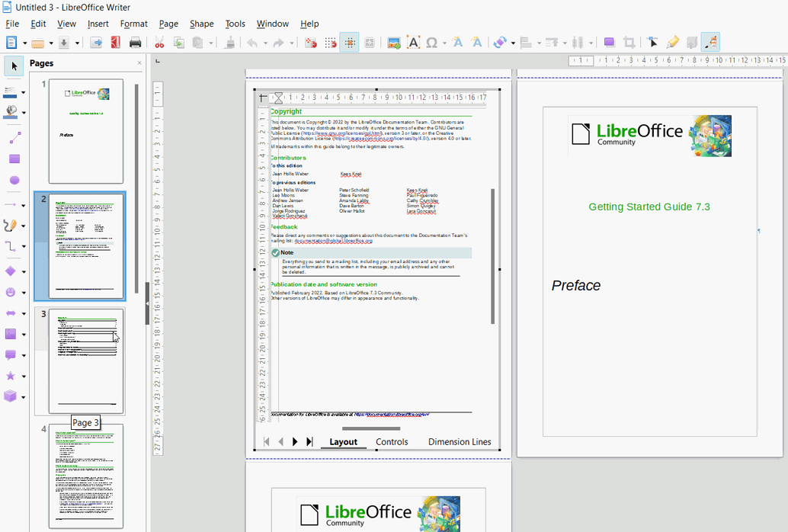788x532 pixels.
Task: Toggle Snap to Grid icon
Action: [311, 43]
